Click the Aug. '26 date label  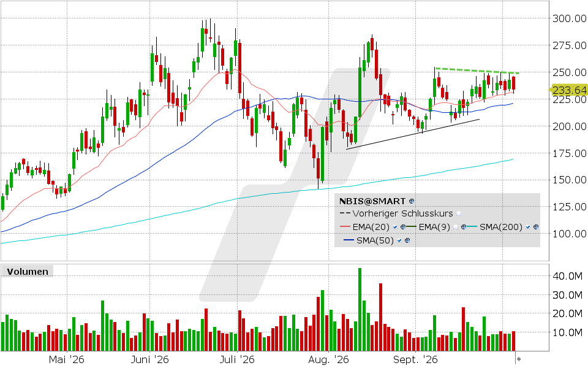pyautogui.click(x=328, y=360)
